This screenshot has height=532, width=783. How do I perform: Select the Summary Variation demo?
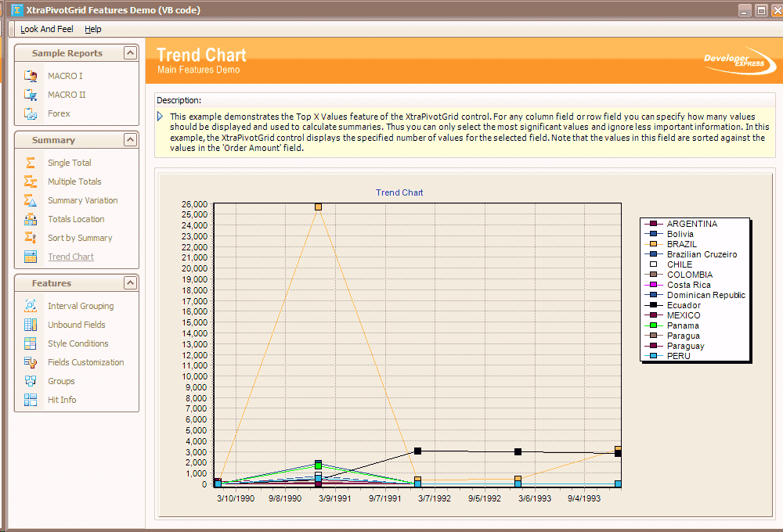pos(83,200)
